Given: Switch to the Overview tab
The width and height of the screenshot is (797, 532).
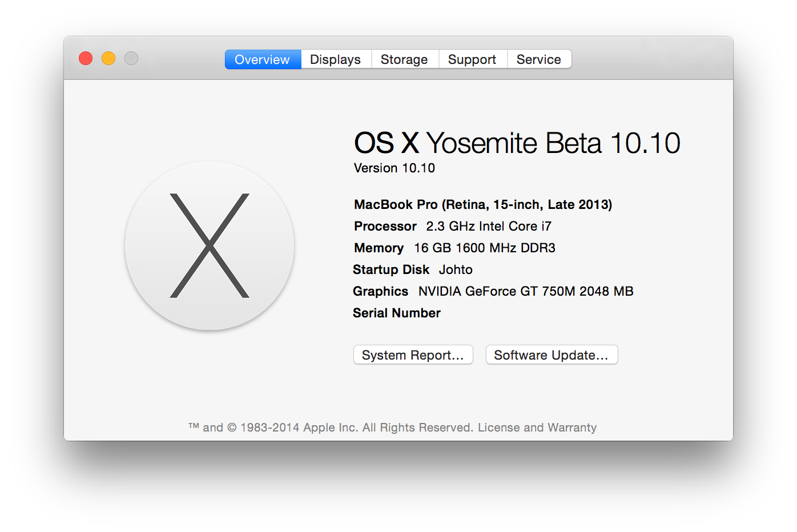Looking at the screenshot, I should pyautogui.click(x=263, y=59).
